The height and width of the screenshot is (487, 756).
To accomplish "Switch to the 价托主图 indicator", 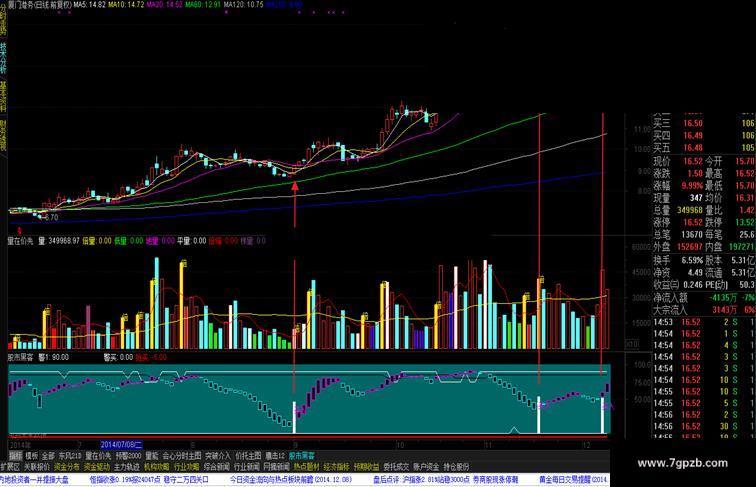I will 248,456.
